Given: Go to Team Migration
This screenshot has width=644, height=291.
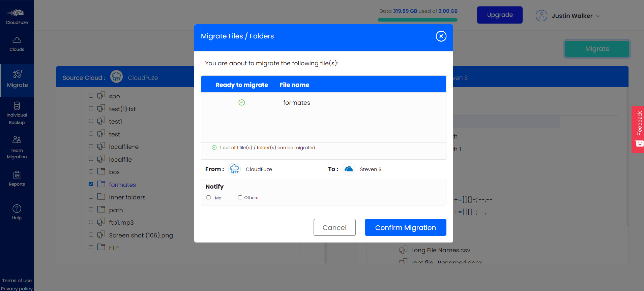Looking at the screenshot, I should [x=17, y=148].
